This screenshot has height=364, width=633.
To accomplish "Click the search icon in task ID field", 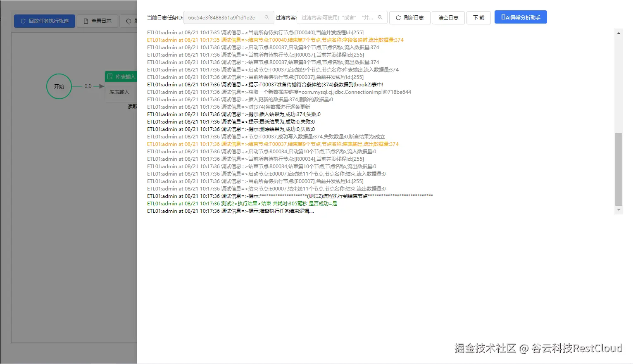I will [x=267, y=17].
